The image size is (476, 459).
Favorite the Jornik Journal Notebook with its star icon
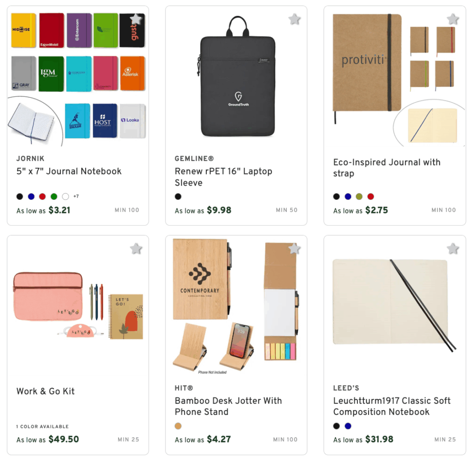coord(135,19)
